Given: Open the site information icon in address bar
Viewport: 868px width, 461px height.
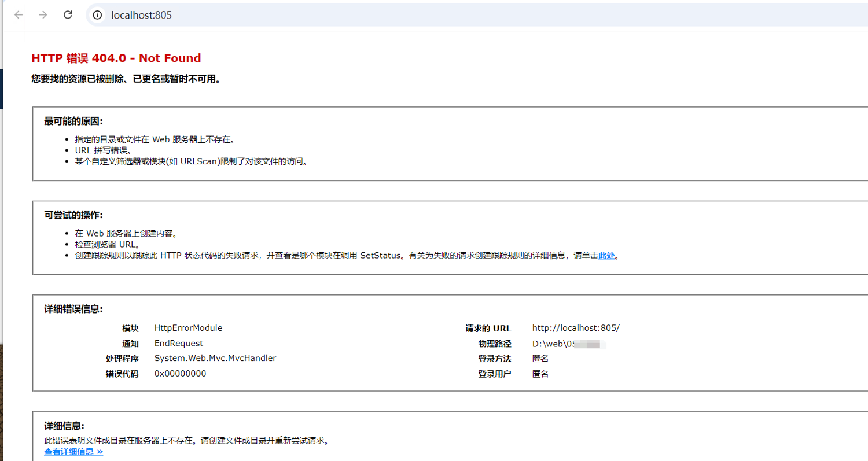Looking at the screenshot, I should [x=98, y=15].
